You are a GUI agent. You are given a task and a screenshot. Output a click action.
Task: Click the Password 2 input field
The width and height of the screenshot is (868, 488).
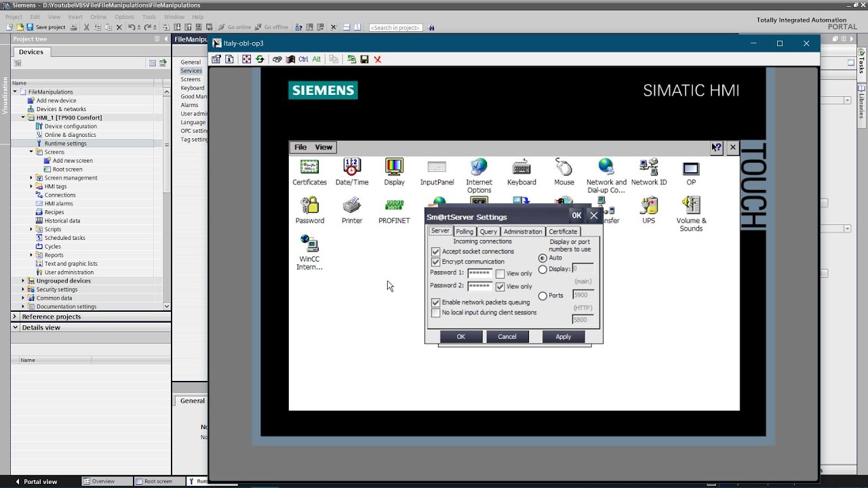coord(479,286)
